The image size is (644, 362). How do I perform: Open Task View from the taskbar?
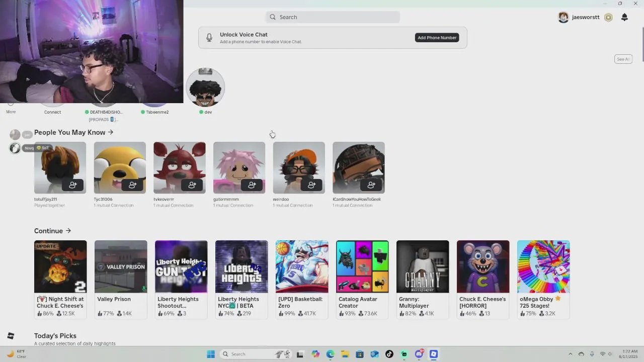[300, 354]
